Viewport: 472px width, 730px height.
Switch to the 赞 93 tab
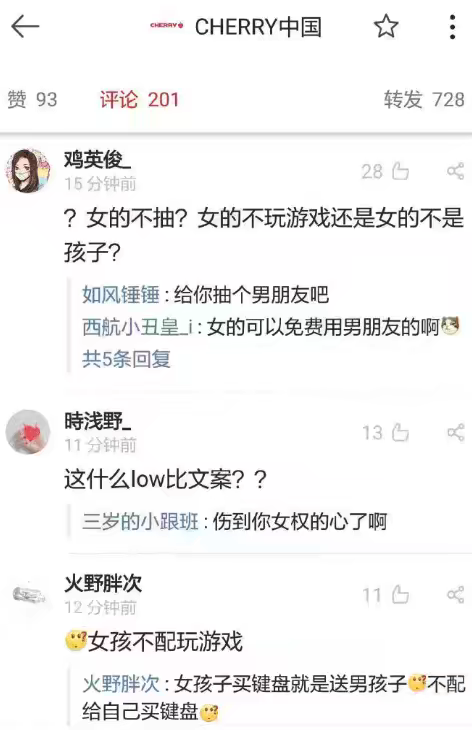pos(32,99)
